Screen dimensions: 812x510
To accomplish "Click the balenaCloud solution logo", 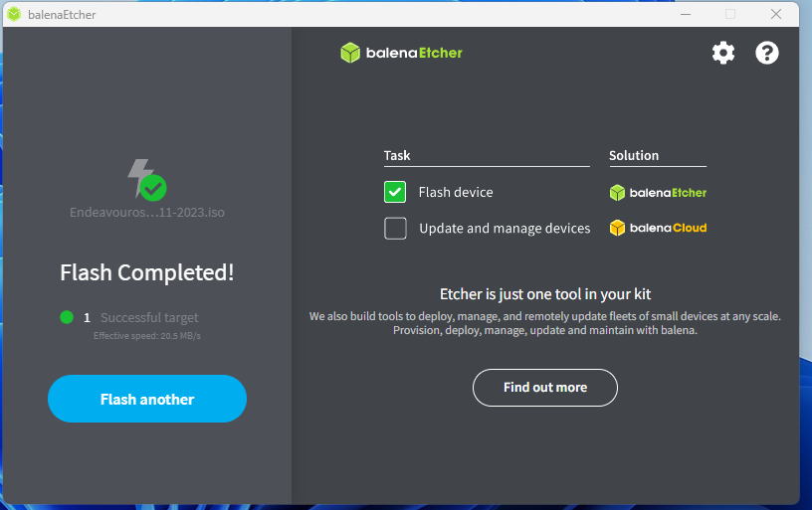I will 658,228.
